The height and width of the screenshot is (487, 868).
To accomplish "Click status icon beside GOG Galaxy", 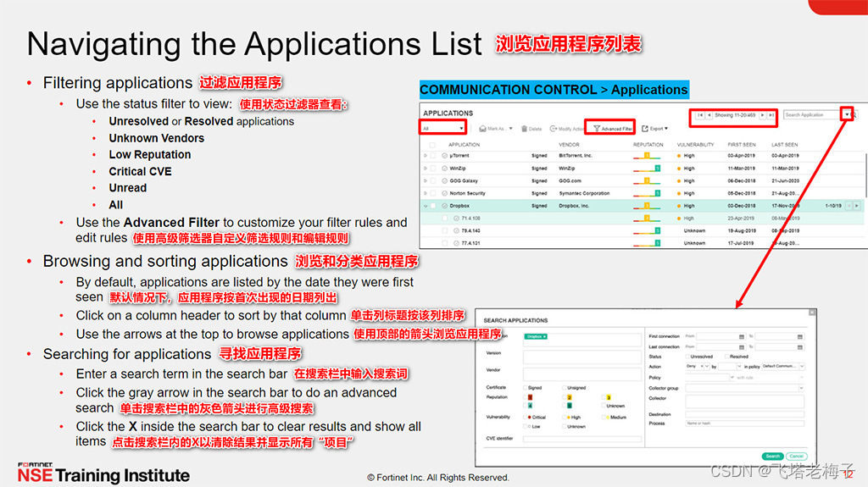I will pos(444,180).
